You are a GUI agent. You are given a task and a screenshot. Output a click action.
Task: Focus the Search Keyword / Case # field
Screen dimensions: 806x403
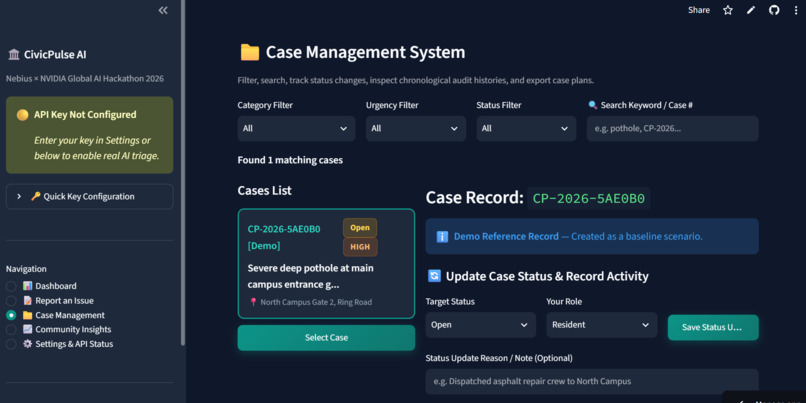point(673,129)
